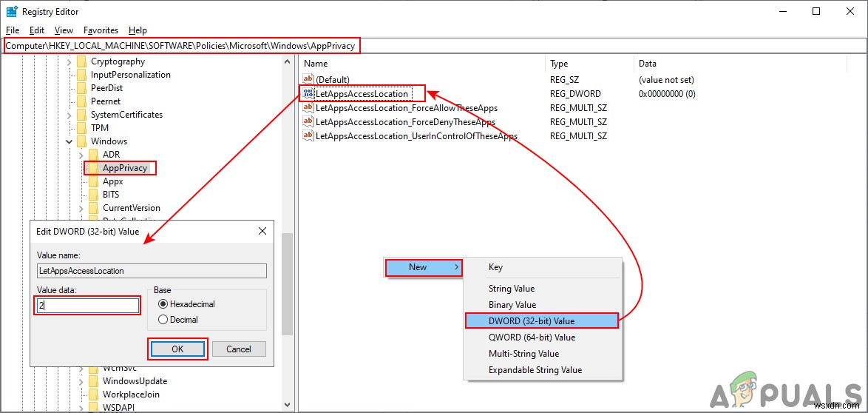Select the AppPrivacy key in tree
The width and height of the screenshot is (868, 413).
(124, 168)
